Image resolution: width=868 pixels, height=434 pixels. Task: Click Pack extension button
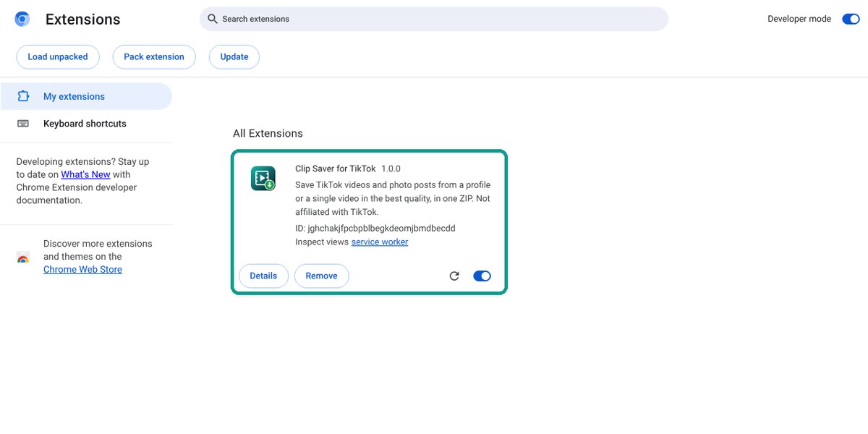click(154, 56)
